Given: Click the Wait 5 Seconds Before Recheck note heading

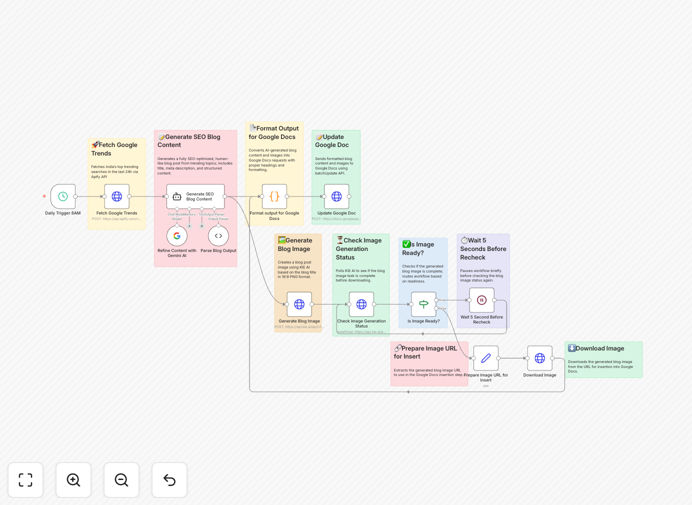Looking at the screenshot, I should click(483, 249).
